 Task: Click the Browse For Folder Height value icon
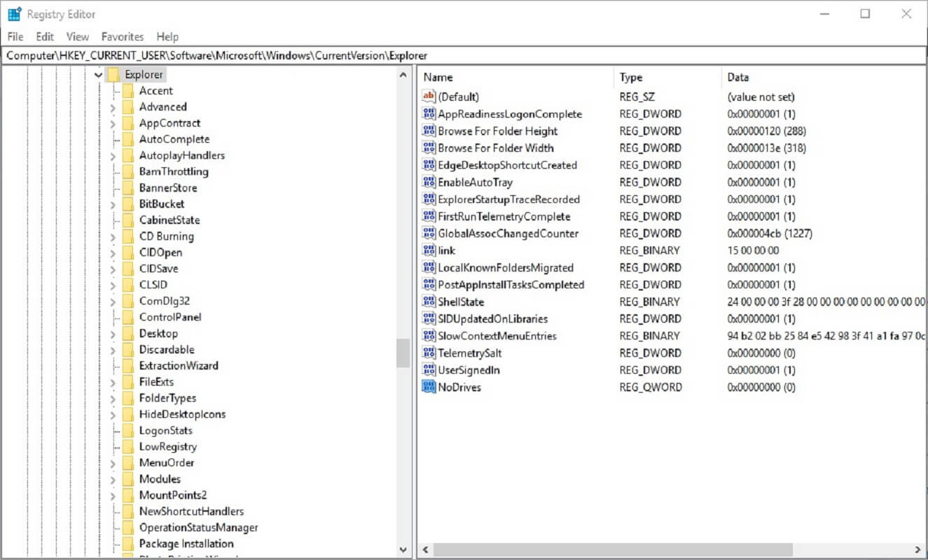click(x=429, y=131)
